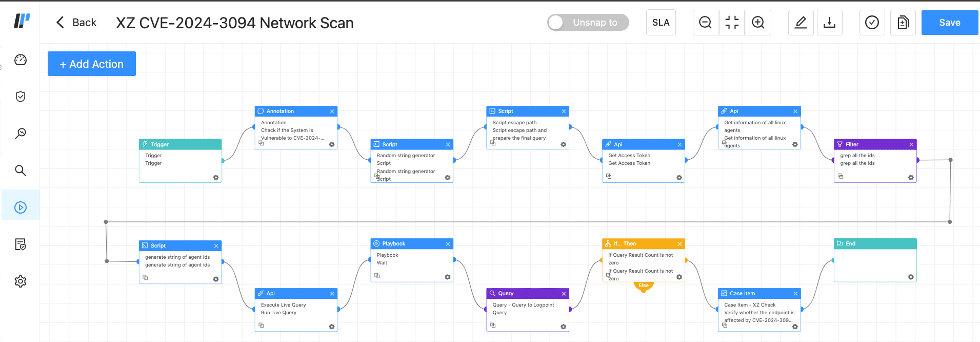
Task: Open the SLA button
Action: [661, 23]
